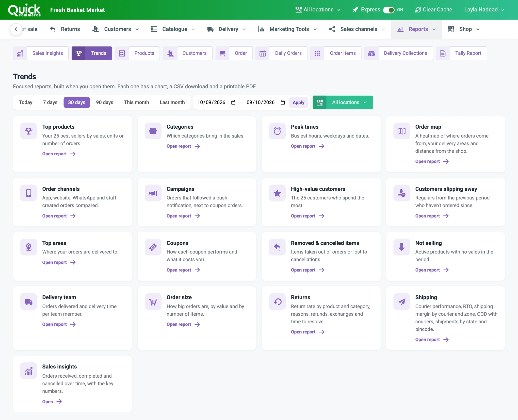Open the Sales insights card link
This screenshot has width=518, height=420.
52,402
